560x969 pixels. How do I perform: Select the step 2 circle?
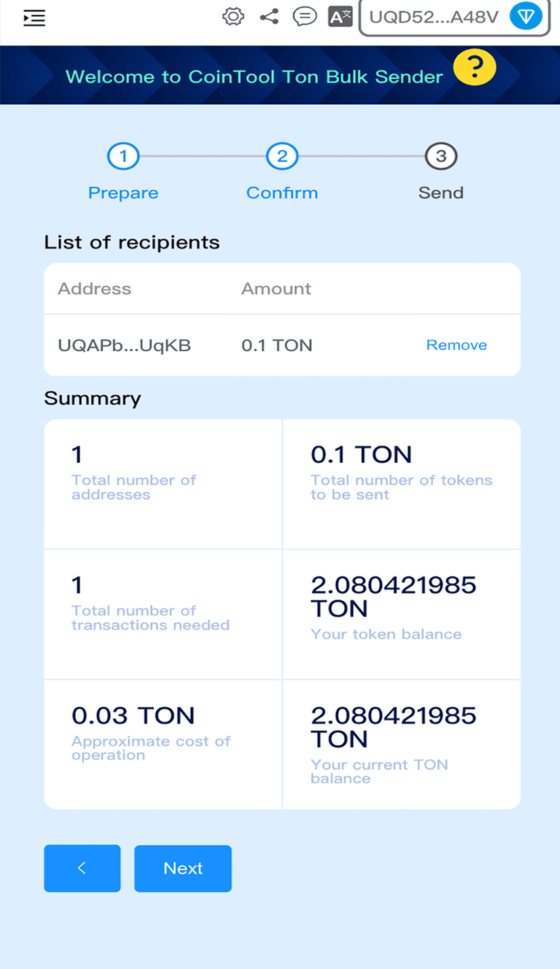pyautogui.click(x=282, y=157)
